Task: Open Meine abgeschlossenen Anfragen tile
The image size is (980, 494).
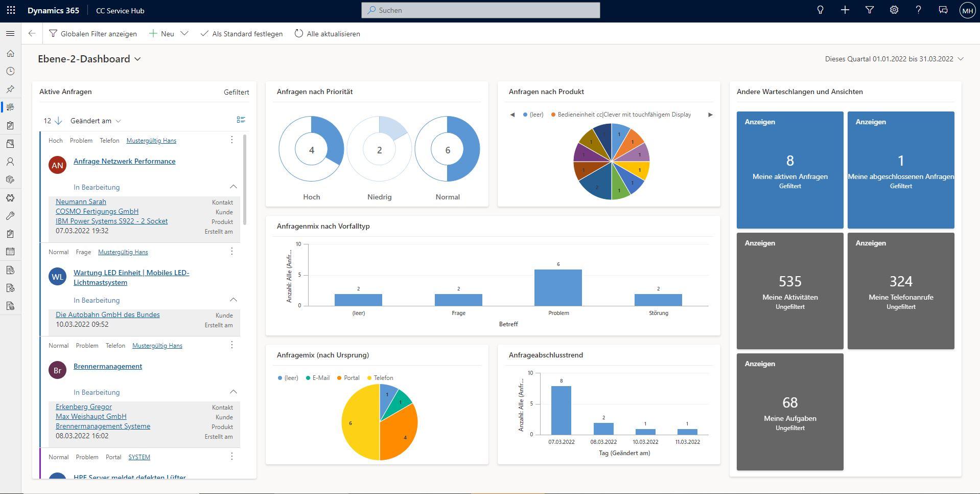Action: pos(901,170)
